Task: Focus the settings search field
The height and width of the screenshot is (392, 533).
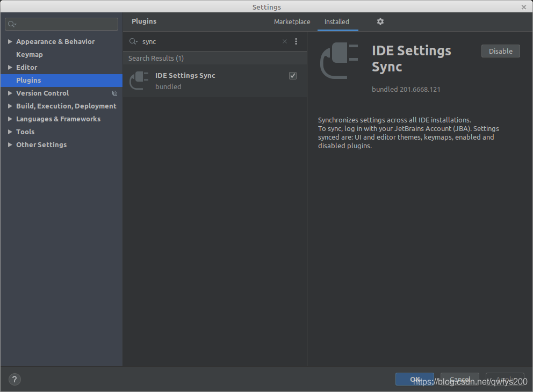Action: pyautogui.click(x=62, y=24)
